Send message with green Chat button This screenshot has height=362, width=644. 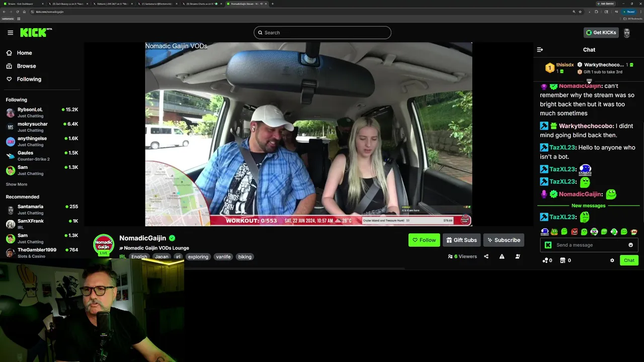(x=629, y=260)
